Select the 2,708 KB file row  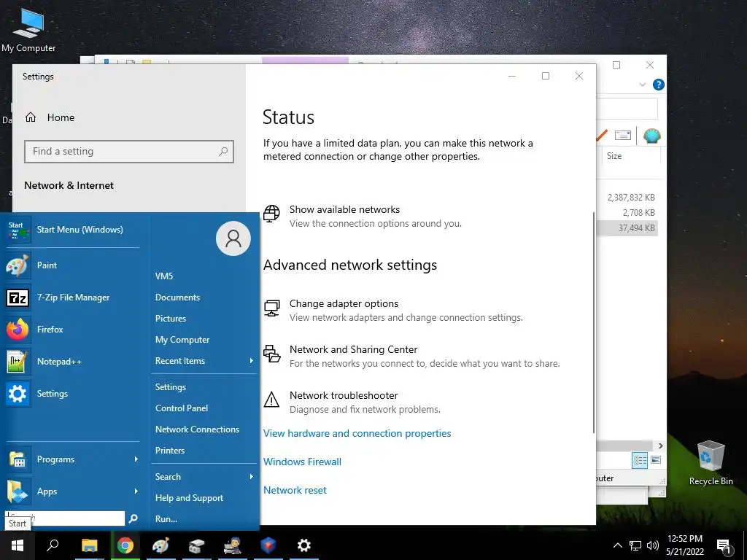[627, 212]
